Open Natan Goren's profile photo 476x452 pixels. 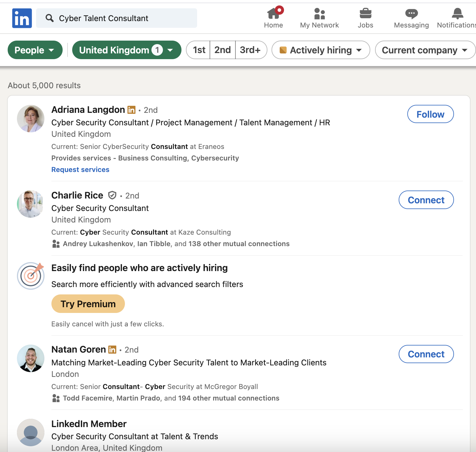31,358
